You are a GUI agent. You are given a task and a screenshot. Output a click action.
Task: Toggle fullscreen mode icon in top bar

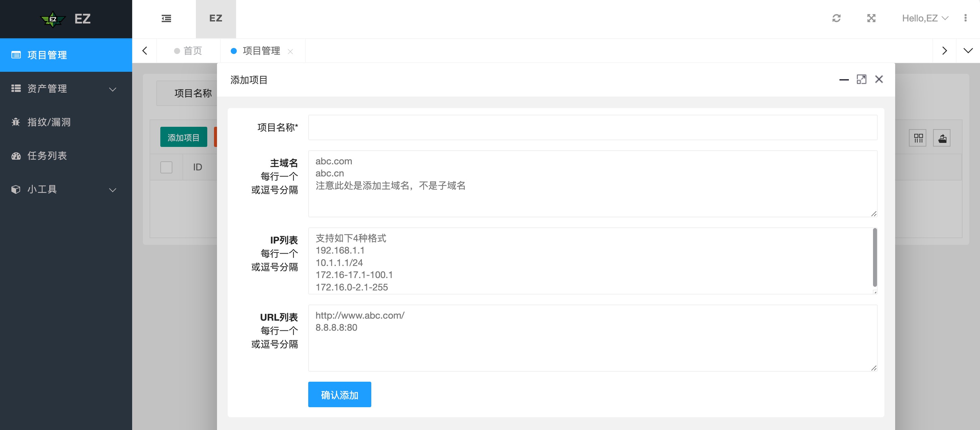click(871, 18)
